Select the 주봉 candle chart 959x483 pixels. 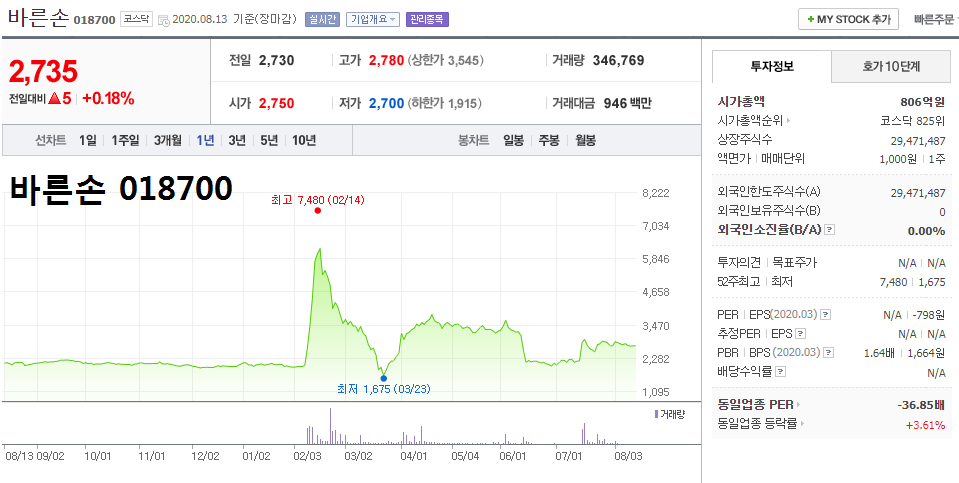coord(549,141)
